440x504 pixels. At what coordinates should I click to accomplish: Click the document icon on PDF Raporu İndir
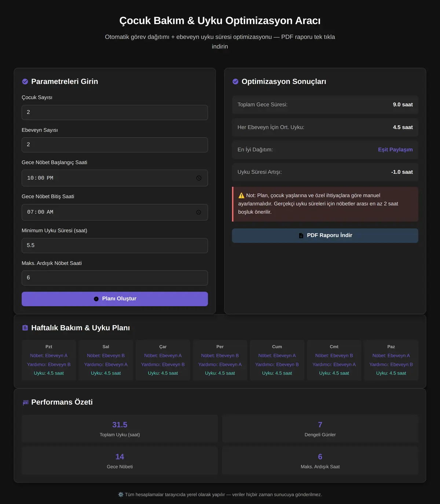pos(301,236)
